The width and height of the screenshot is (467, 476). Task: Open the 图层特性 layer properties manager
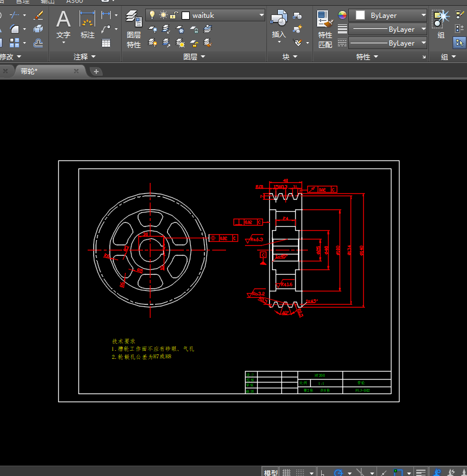[134, 29]
